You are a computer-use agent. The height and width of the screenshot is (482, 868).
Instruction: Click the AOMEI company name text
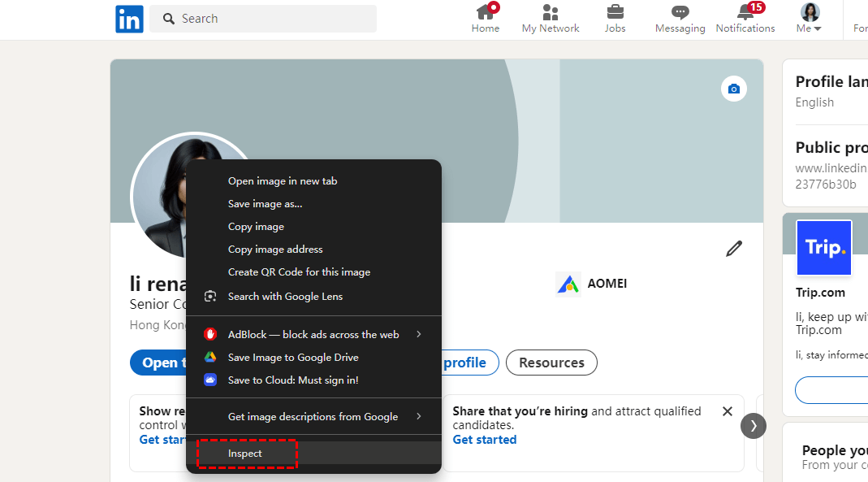pos(607,284)
